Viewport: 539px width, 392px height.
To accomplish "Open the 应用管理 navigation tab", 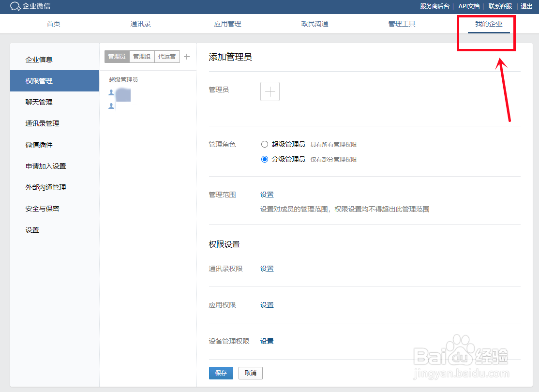I will [227, 23].
